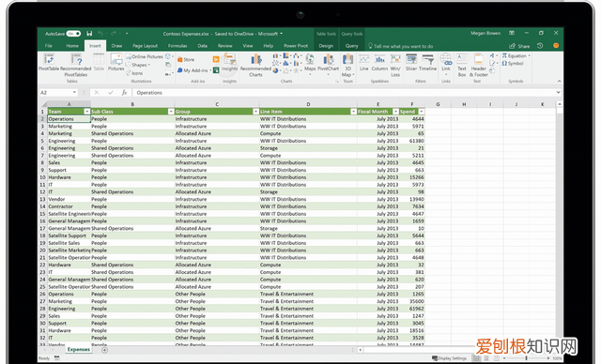Select the Expenses sheet tab

click(x=79, y=350)
